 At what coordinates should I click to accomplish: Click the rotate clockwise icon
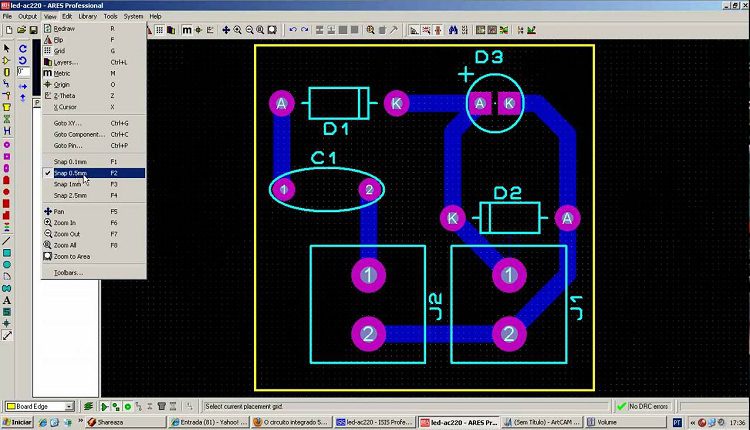[23, 48]
